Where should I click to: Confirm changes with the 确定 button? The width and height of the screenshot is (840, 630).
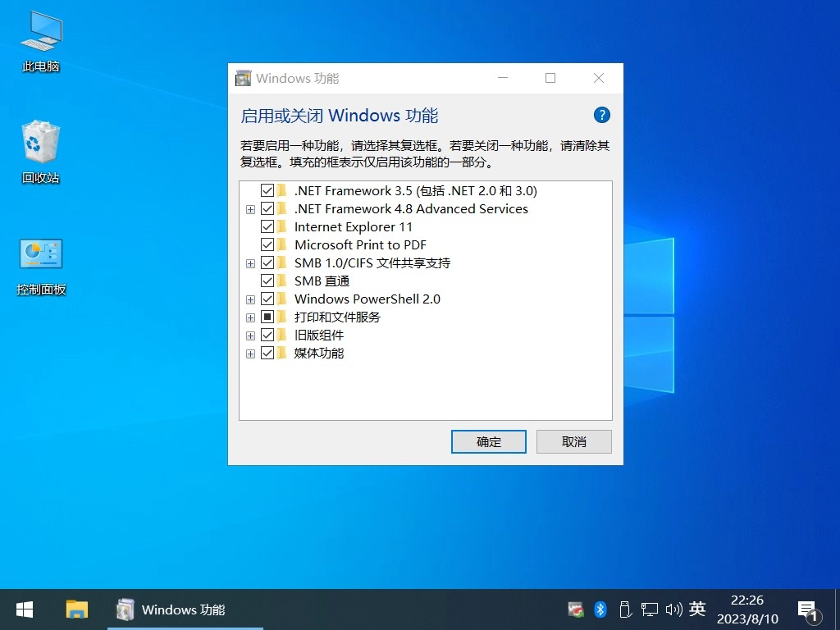click(x=488, y=441)
